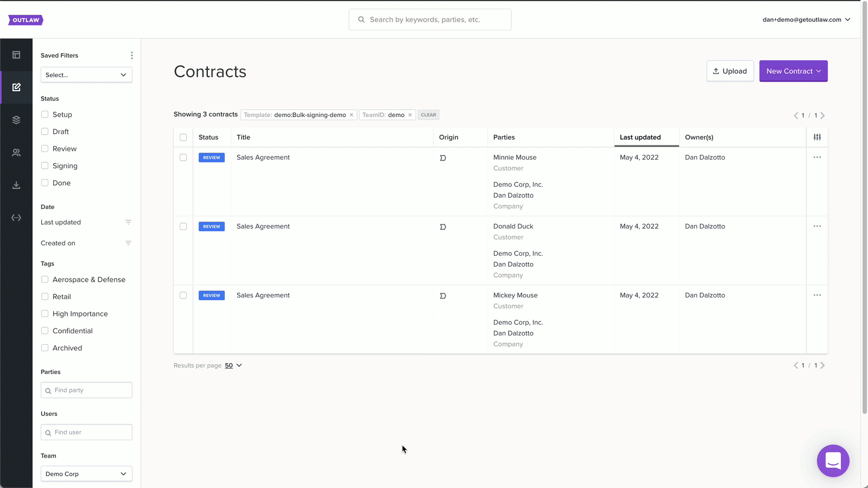Open the code brackets icon in sidebar
Image resolution: width=868 pixels, height=488 pixels.
click(16, 218)
